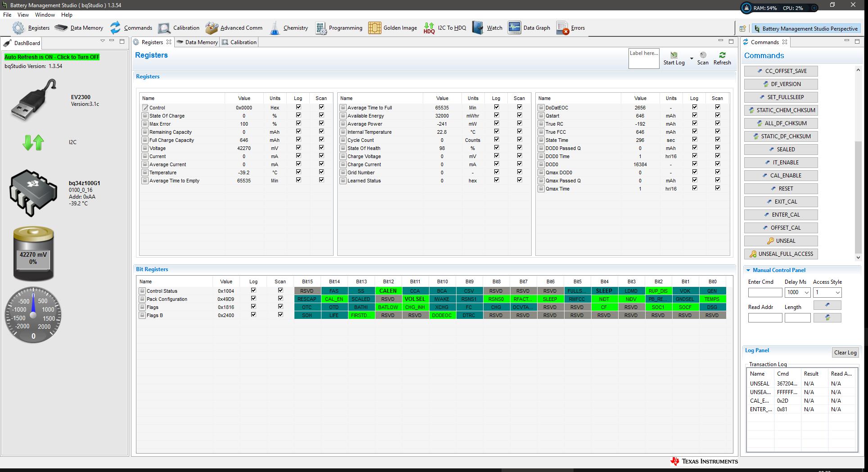
Task: Toggle Log checkbox for Average Power
Action: tap(496, 123)
